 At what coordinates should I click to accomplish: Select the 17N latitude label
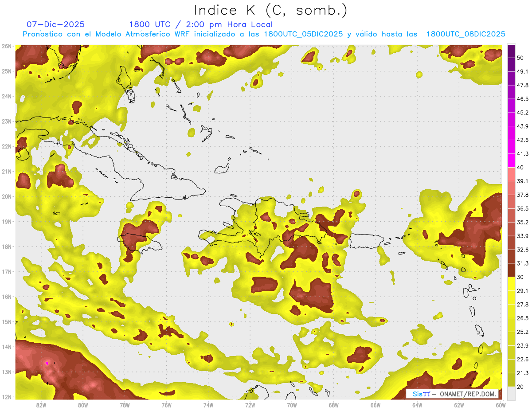coord(7,271)
